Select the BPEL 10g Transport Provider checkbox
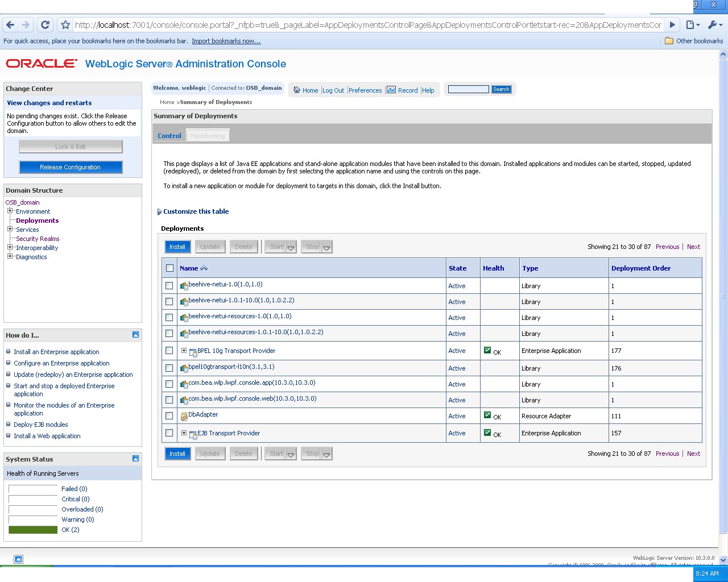 169,351
